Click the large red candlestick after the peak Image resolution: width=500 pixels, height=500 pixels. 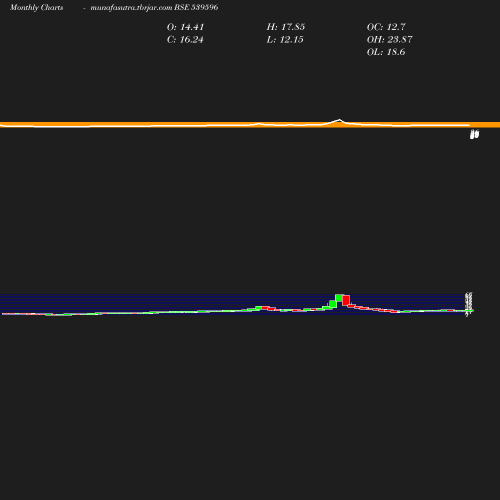point(346,300)
